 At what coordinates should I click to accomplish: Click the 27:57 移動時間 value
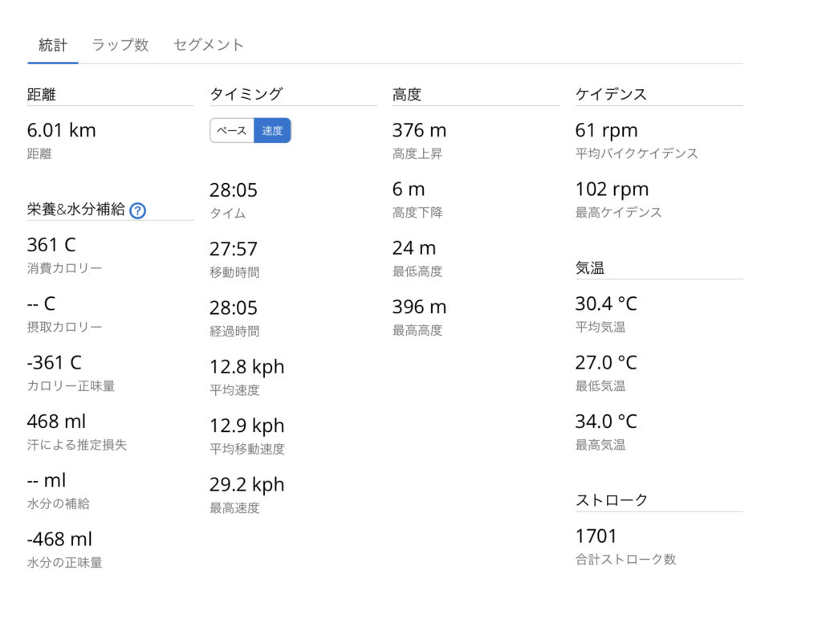pos(234,249)
